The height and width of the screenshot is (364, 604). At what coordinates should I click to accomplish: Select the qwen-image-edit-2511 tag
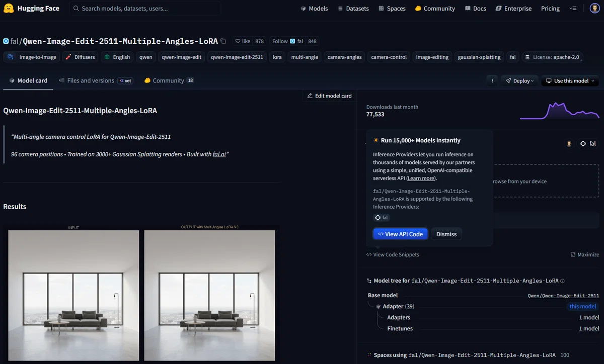click(x=237, y=57)
